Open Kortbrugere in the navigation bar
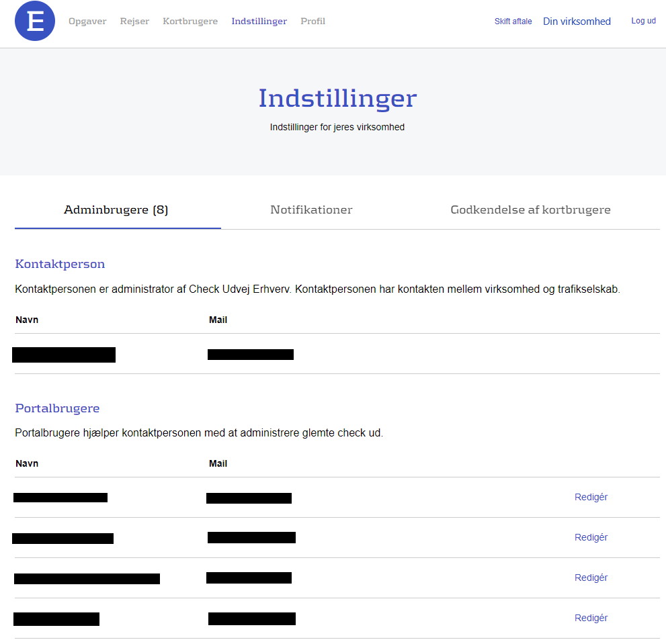Image resolution: width=666 pixels, height=644 pixels. pyautogui.click(x=190, y=21)
